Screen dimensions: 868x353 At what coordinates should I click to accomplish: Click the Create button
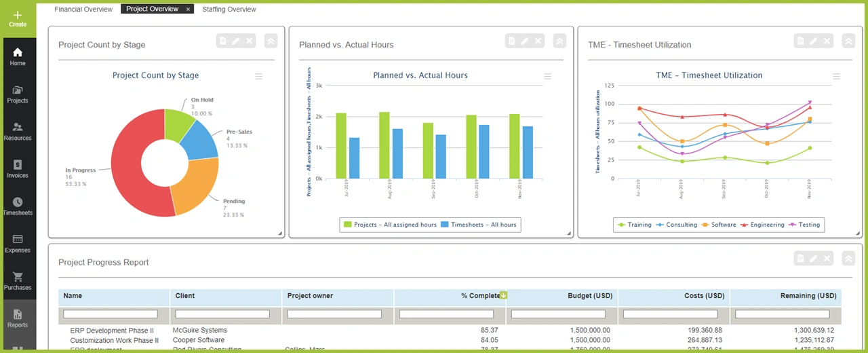coord(18,19)
